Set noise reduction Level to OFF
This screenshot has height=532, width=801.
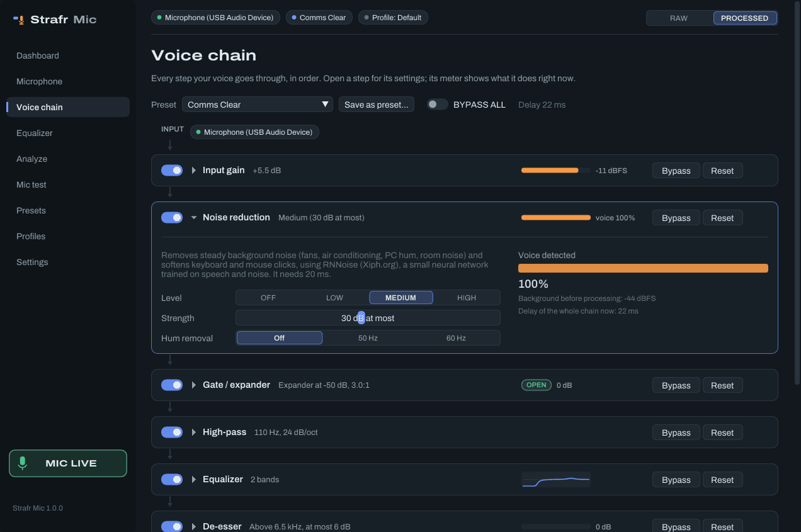(x=268, y=298)
